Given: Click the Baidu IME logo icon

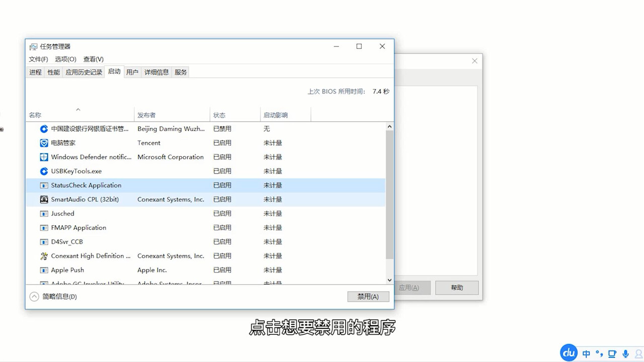Looking at the screenshot, I should (x=569, y=353).
